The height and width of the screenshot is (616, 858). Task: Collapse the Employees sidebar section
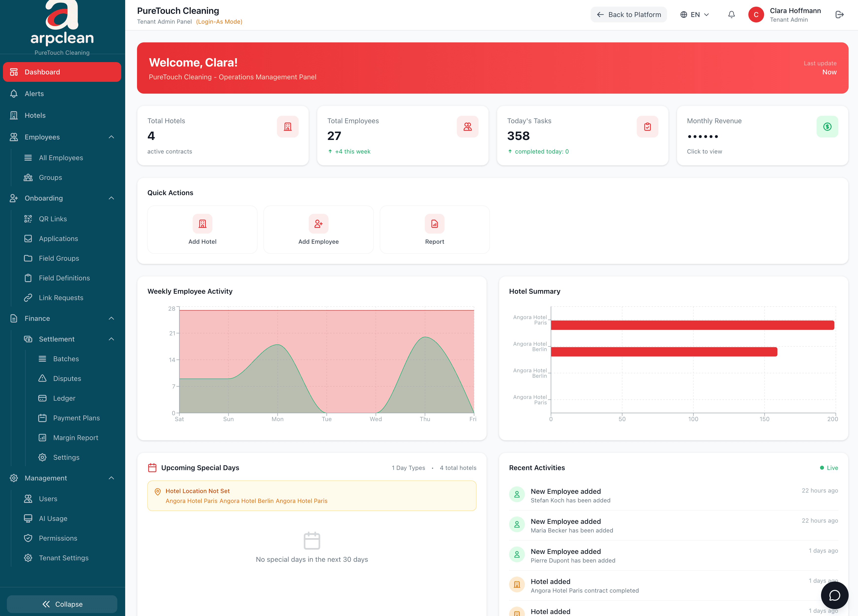pos(111,137)
